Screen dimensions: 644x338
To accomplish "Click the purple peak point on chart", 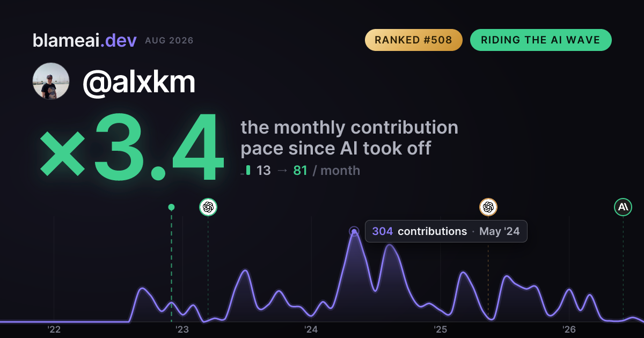I will pos(354,232).
